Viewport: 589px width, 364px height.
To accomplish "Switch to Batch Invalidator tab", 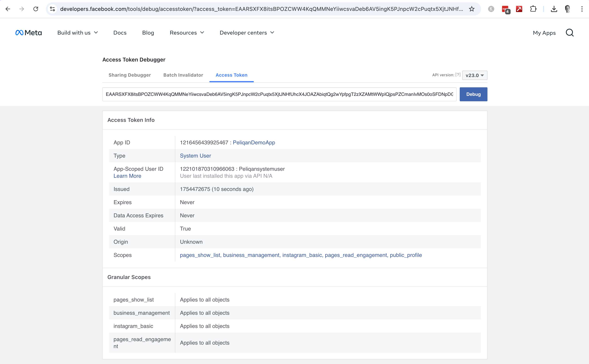I will [x=183, y=75].
